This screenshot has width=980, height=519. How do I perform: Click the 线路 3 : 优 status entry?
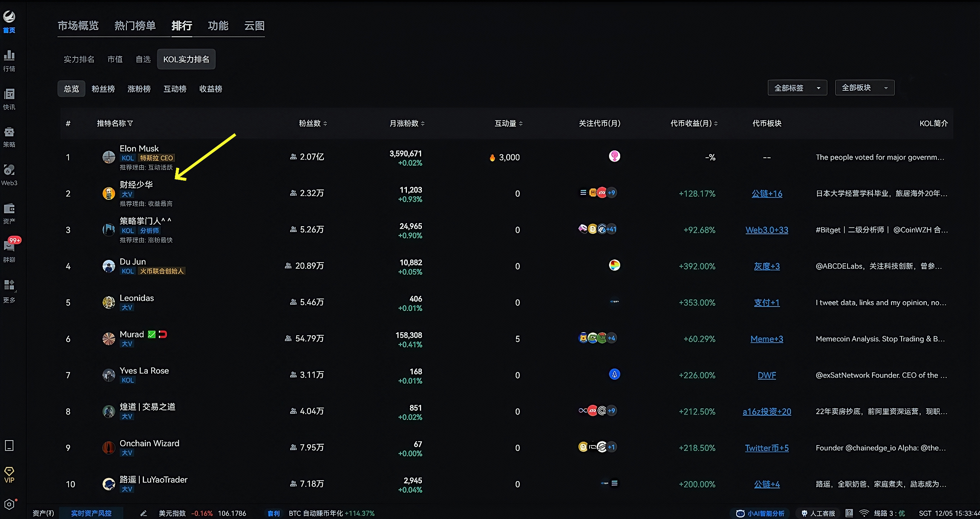tap(890, 513)
